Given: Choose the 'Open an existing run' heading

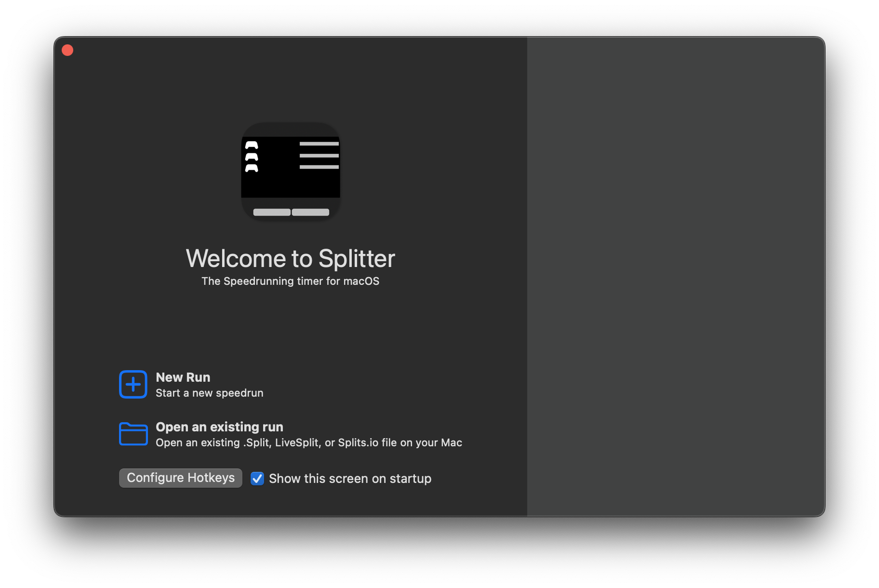Looking at the screenshot, I should pos(219,427).
